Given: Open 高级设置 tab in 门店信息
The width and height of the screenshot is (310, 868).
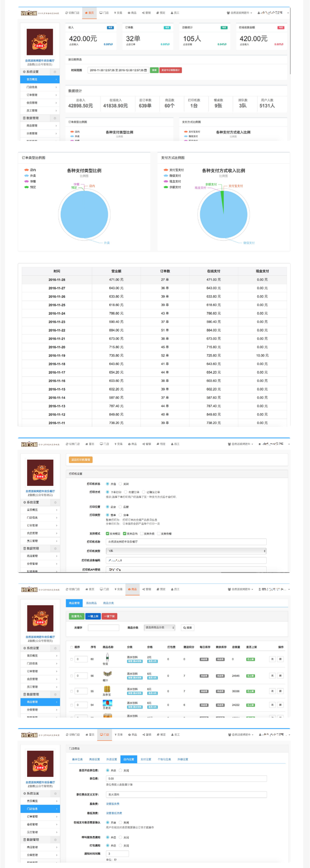Looking at the screenshot, I should click(x=94, y=759).
